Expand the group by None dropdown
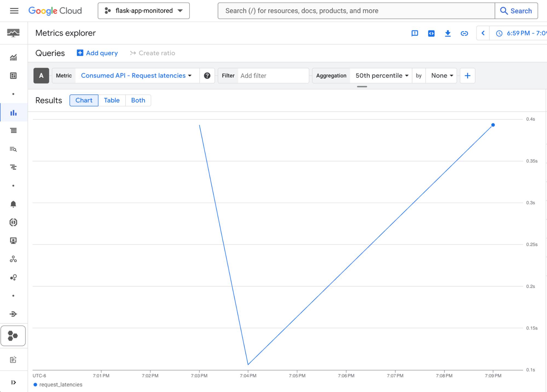 pyautogui.click(x=441, y=75)
